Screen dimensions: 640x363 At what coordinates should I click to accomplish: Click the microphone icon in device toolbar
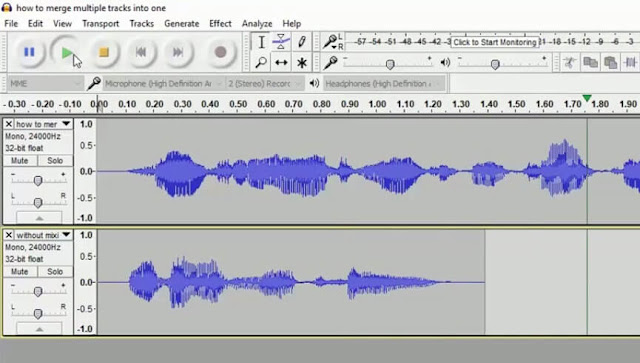[93, 84]
